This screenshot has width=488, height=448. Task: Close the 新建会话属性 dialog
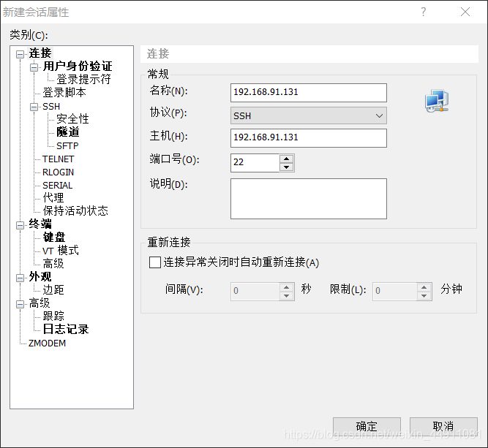tap(465, 12)
